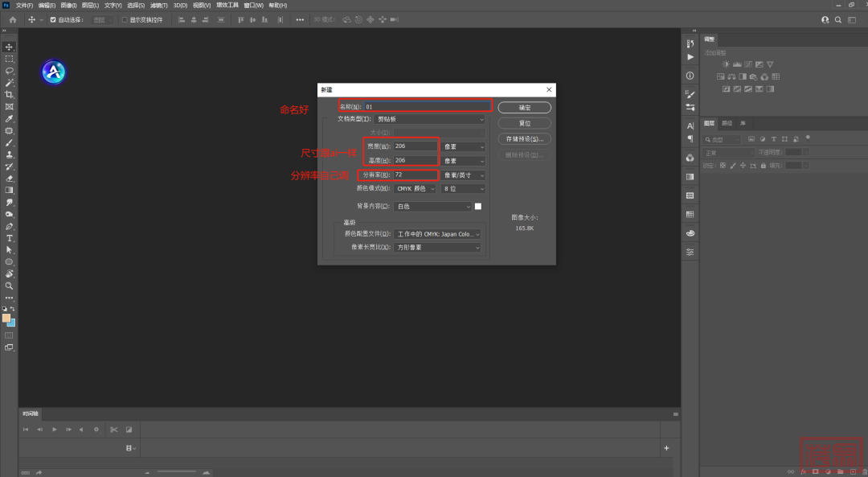Select the Zoom magnifier tool
The image size is (868, 477).
[x=9, y=286]
